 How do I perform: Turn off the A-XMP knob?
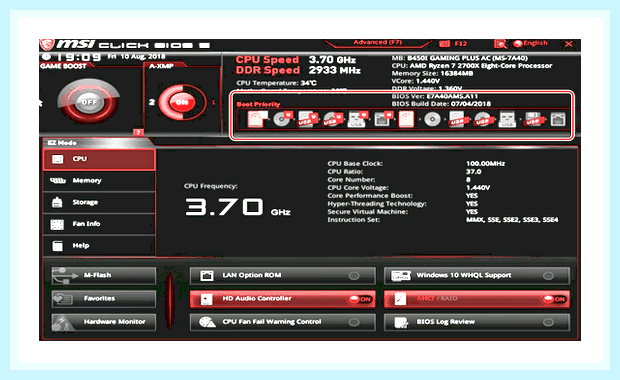point(182,102)
